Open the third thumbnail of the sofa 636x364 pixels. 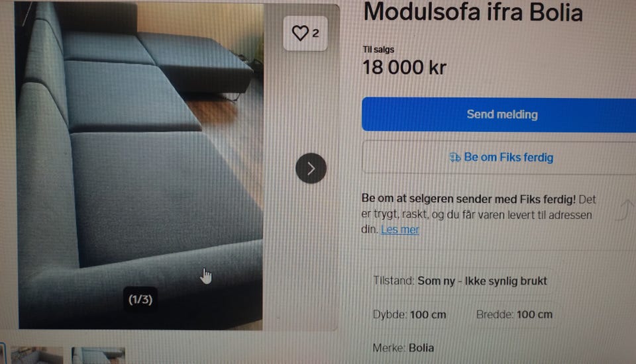98,355
